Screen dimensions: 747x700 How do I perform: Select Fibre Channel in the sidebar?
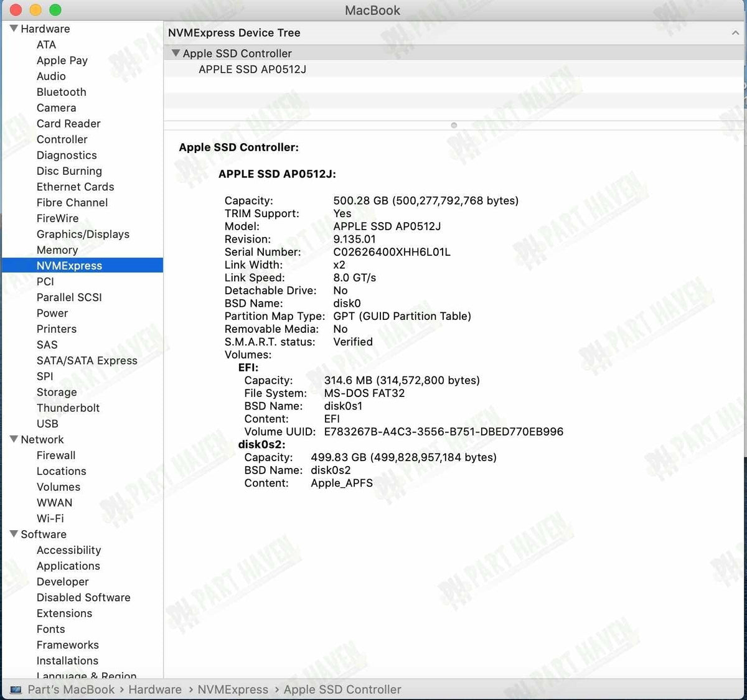(x=72, y=203)
